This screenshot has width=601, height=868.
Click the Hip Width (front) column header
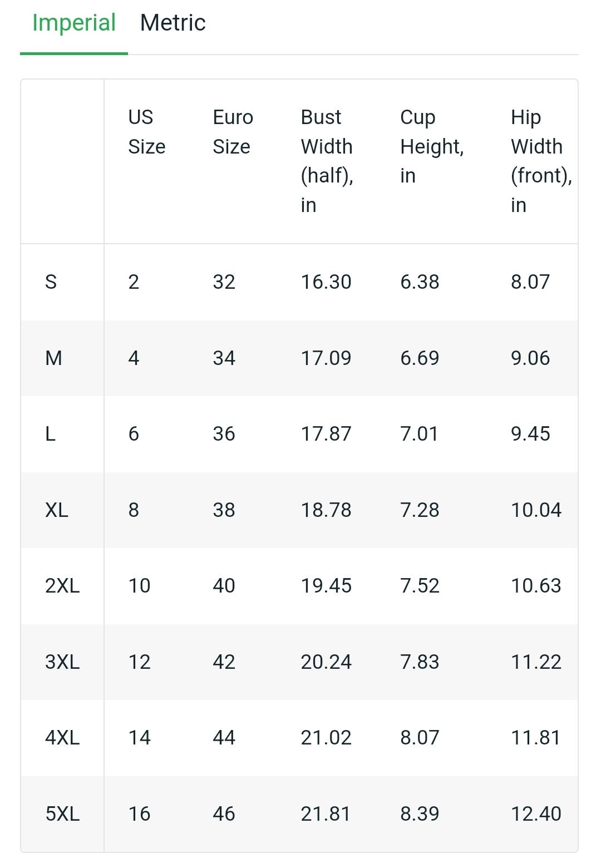coord(541,161)
